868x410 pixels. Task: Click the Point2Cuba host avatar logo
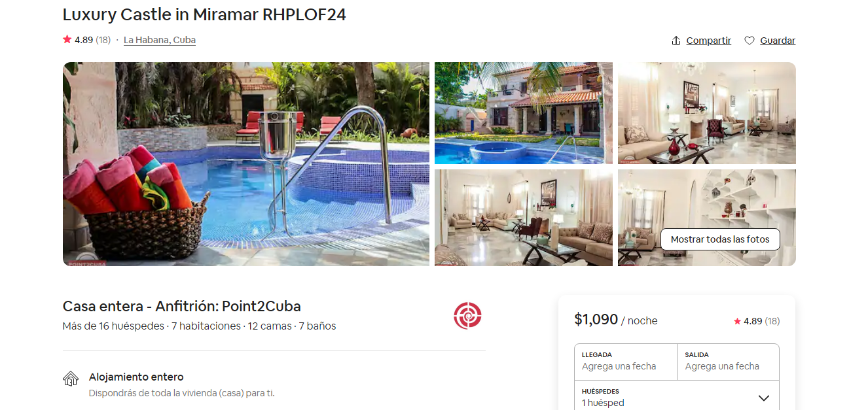pos(467,315)
